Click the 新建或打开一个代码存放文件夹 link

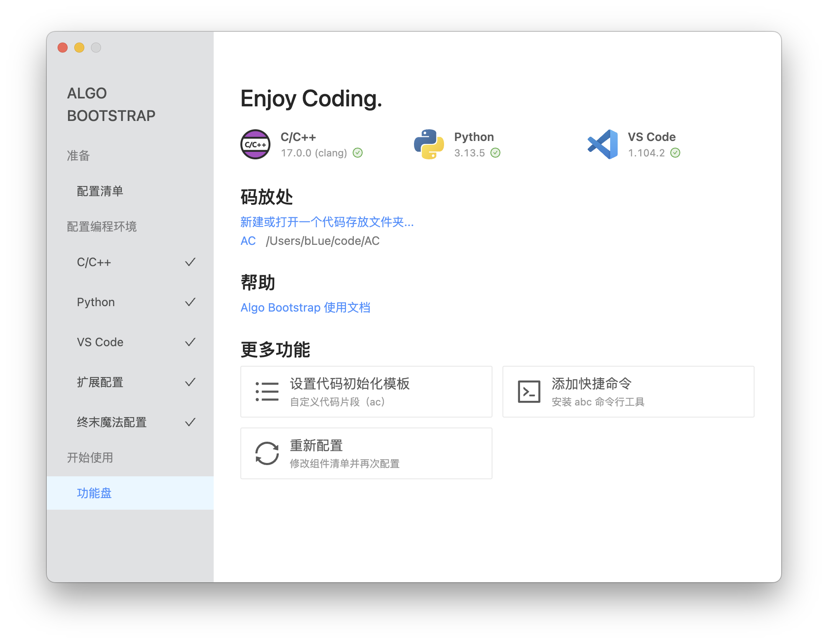(327, 222)
